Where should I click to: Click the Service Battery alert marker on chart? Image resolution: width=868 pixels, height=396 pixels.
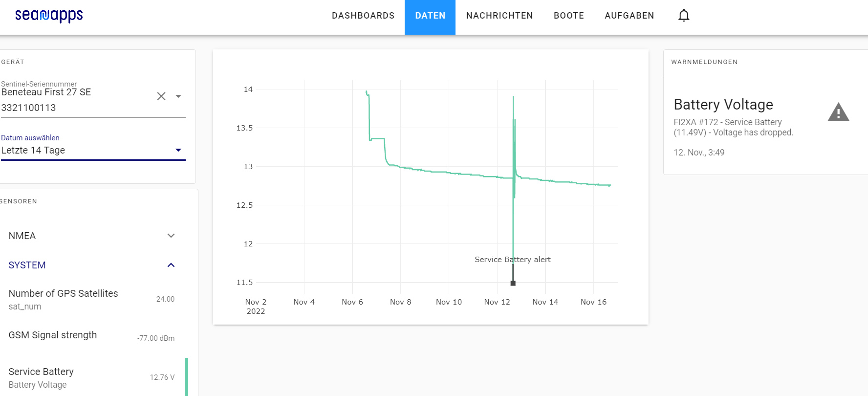point(513,283)
